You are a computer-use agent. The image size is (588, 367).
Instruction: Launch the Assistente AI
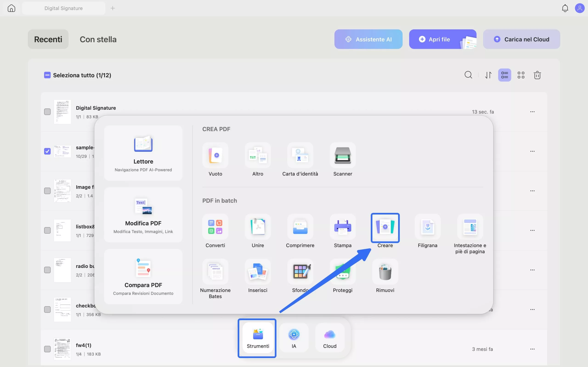point(368,39)
